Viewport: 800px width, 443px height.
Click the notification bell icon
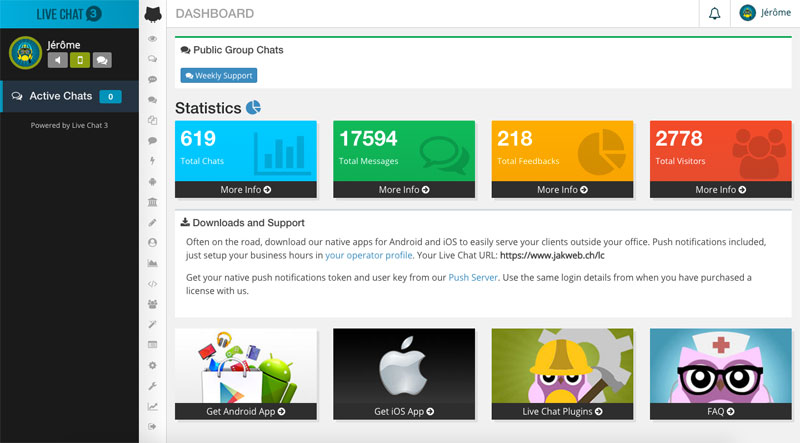pyautogui.click(x=714, y=14)
